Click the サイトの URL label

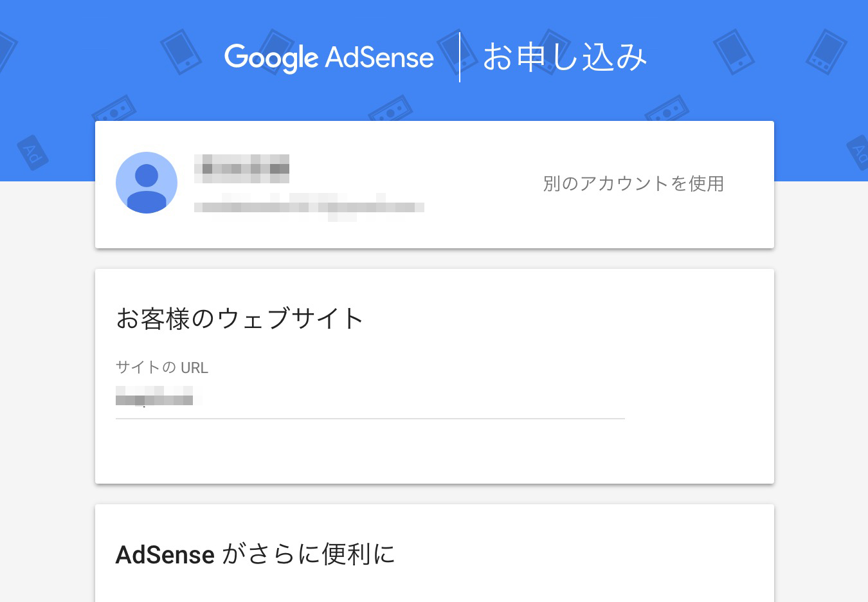click(162, 367)
